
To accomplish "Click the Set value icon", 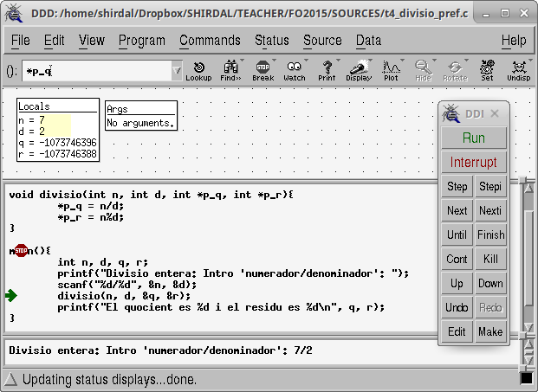I will click(x=487, y=70).
